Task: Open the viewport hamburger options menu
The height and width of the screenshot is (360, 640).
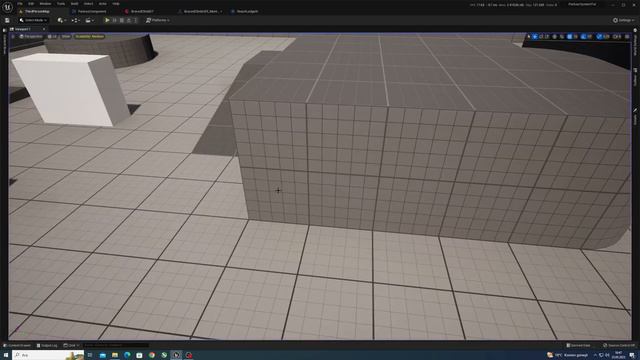Action: (x=13, y=36)
